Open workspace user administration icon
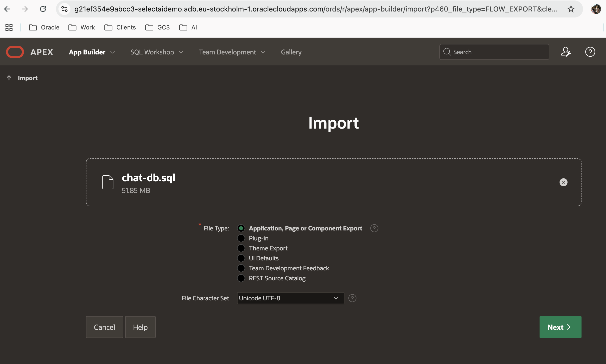Image resolution: width=606 pixels, height=364 pixels. 566,52
